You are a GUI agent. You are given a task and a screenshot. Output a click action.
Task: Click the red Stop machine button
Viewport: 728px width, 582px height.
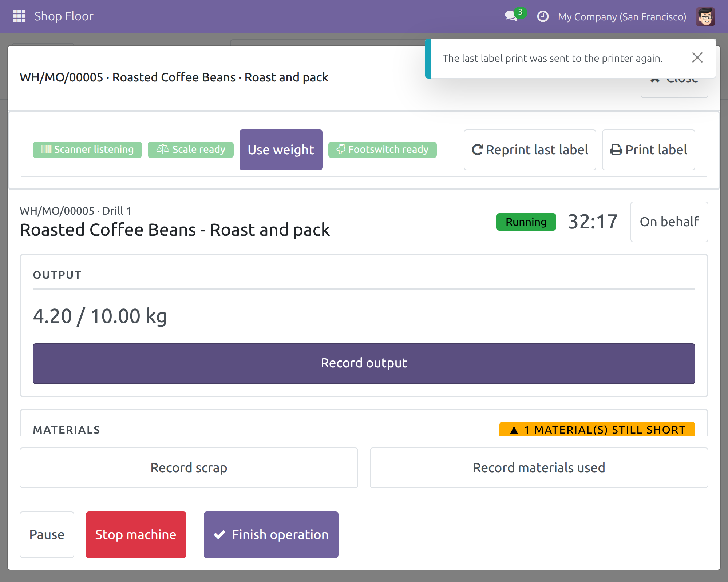click(x=136, y=535)
